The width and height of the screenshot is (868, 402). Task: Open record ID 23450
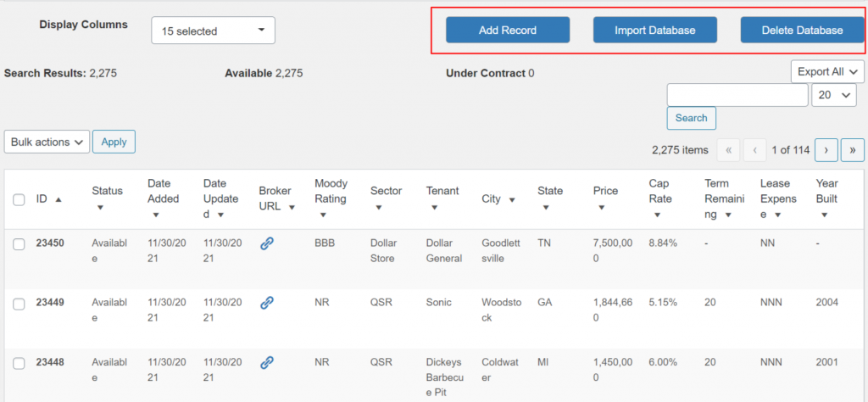click(50, 243)
